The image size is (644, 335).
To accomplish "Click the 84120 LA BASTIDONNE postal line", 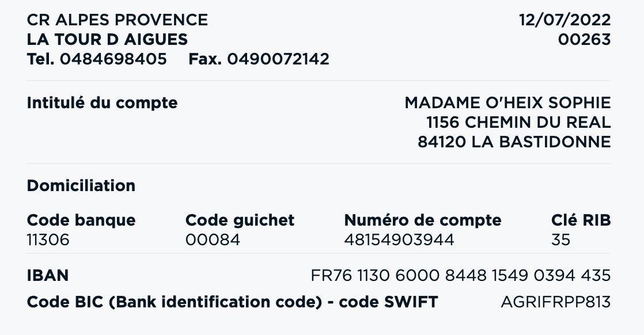I will 514,142.
